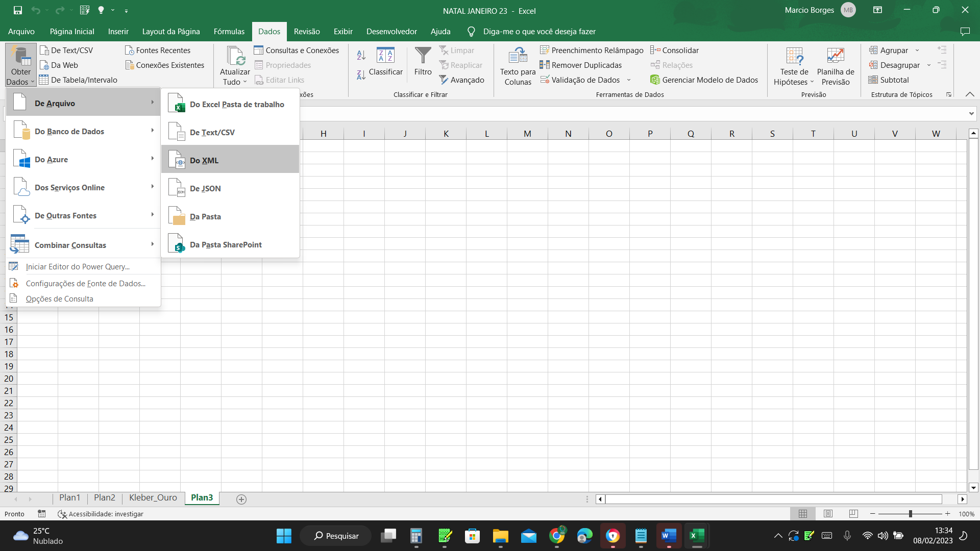980x551 pixels.
Task: Expand the formula bar
Action: (971, 113)
